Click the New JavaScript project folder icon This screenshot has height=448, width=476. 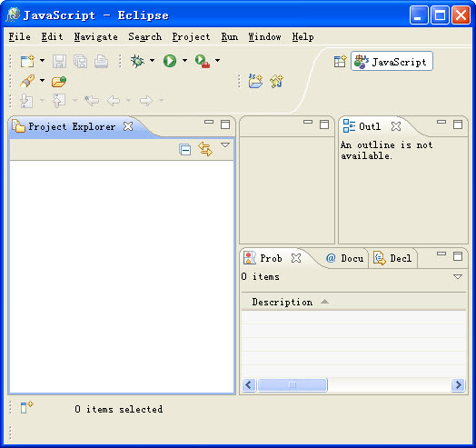pyautogui.click(x=255, y=81)
